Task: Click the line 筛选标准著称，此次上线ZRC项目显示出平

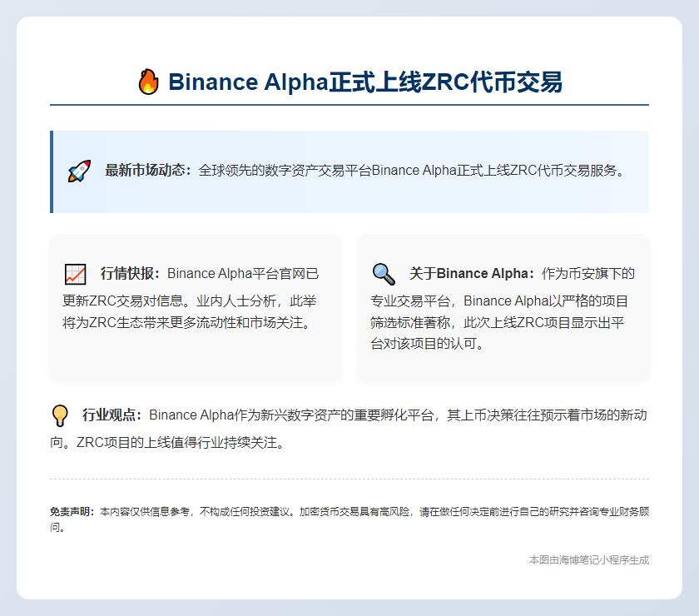Action: 497,322
